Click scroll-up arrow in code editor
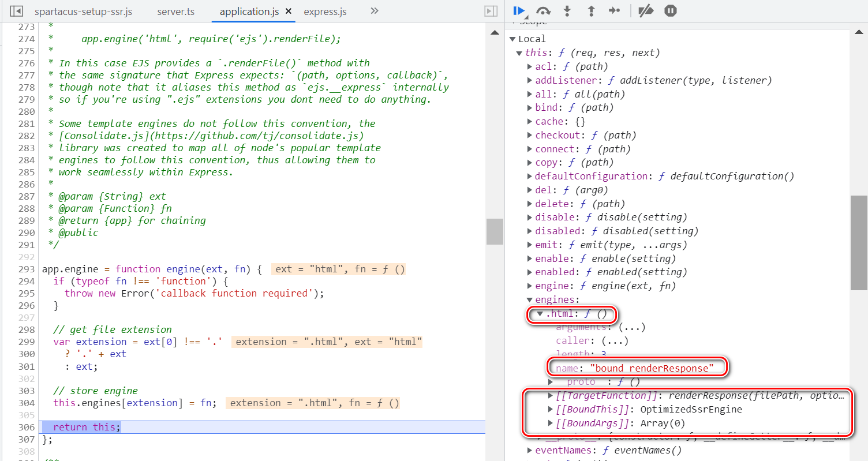This screenshot has width=868, height=461. [495, 33]
